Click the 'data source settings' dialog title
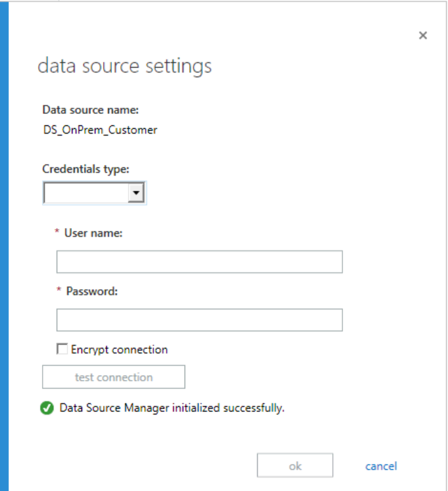 (x=125, y=66)
